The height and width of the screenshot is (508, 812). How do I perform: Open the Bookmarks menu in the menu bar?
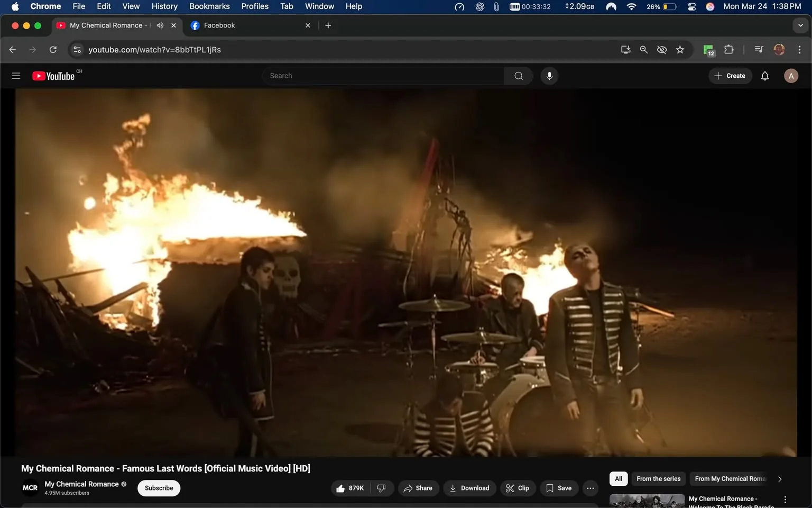[x=209, y=6]
